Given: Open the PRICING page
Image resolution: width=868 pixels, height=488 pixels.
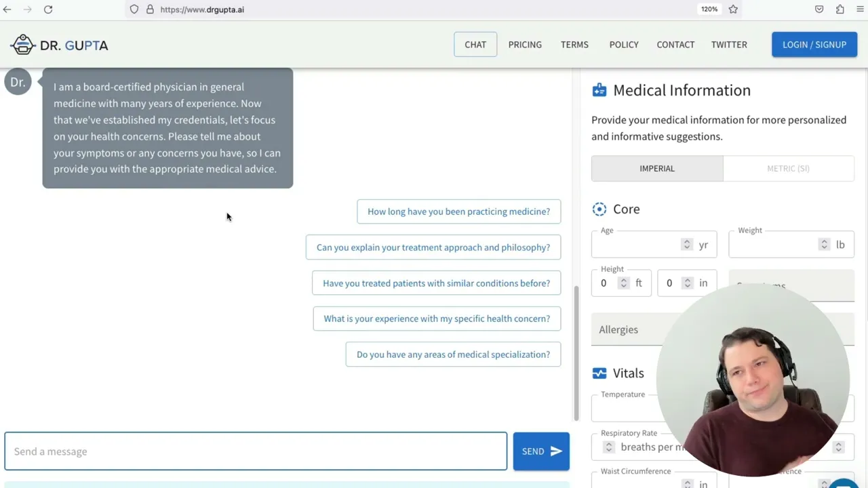Looking at the screenshot, I should pyautogui.click(x=525, y=45).
